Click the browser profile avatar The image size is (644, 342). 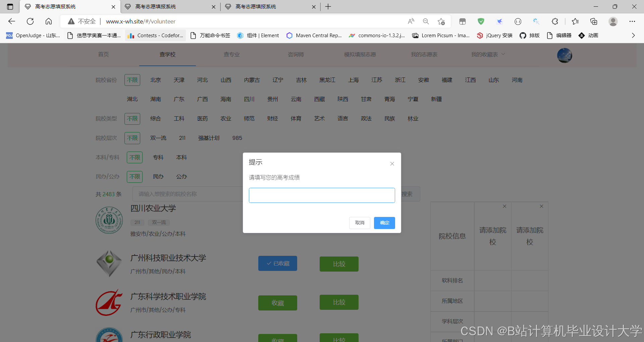[x=613, y=21]
